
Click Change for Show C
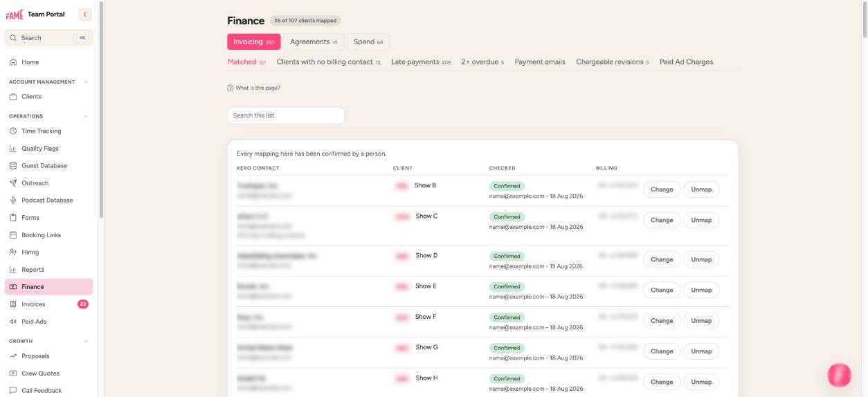coord(662,220)
